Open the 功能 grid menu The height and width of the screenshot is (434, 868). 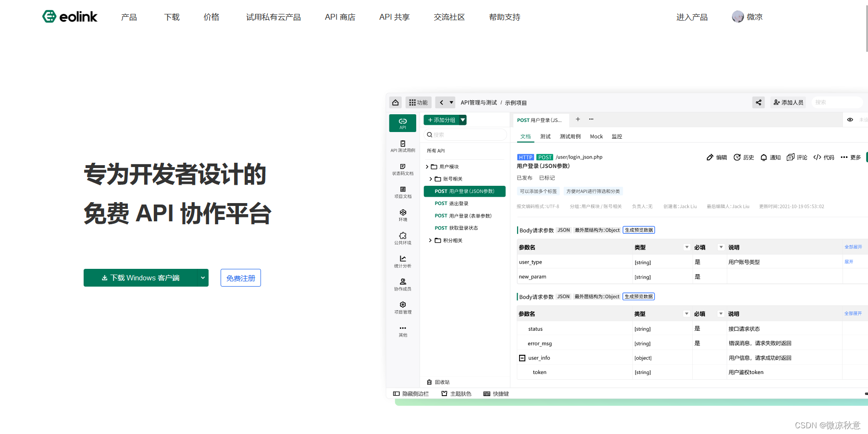tap(418, 103)
